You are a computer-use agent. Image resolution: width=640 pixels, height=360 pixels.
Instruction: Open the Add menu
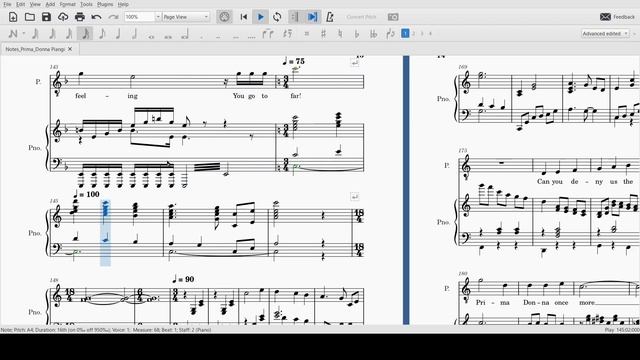(50, 4)
